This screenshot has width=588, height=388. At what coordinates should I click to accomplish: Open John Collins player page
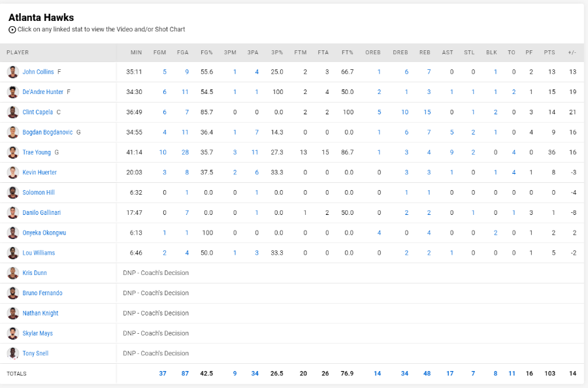click(38, 72)
